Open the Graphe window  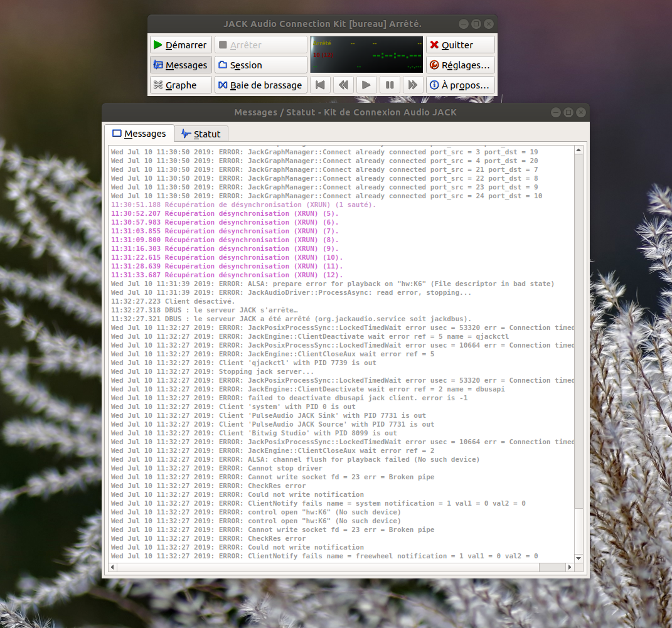(181, 85)
